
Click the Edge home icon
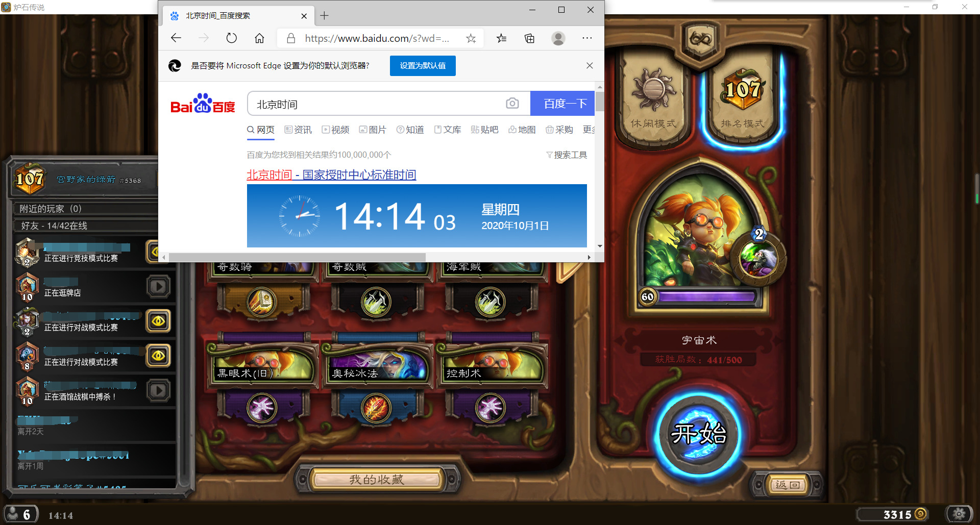[x=259, y=38]
